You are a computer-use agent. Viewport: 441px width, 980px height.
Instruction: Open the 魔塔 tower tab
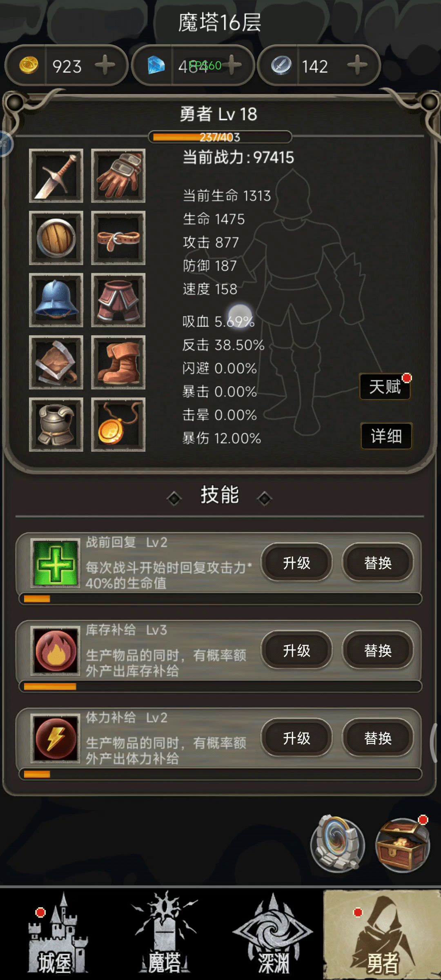pos(164,935)
